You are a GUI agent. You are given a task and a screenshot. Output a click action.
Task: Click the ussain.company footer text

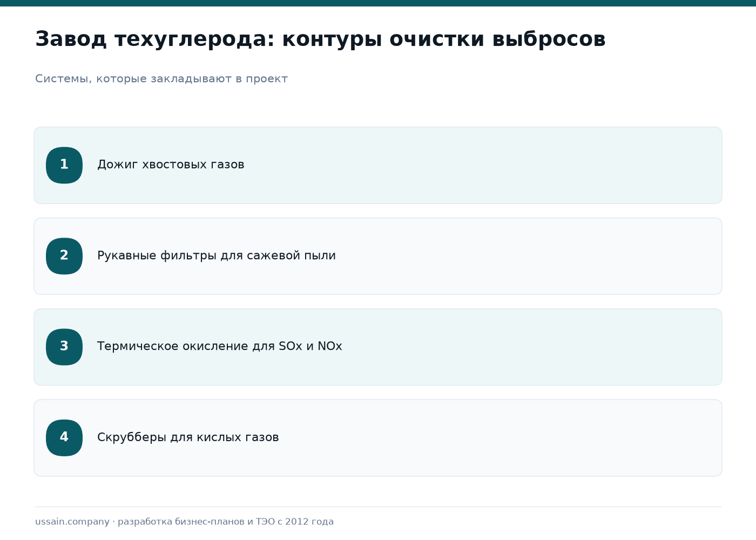coord(184,522)
